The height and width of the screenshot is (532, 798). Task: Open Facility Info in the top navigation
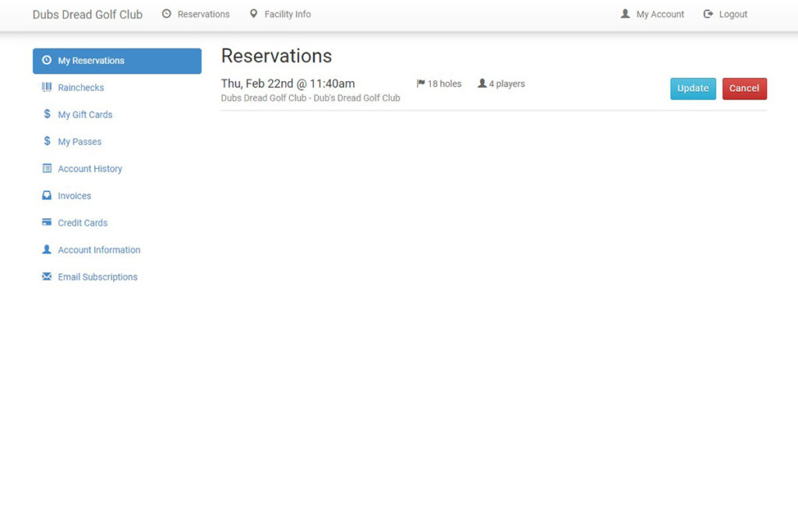point(280,14)
